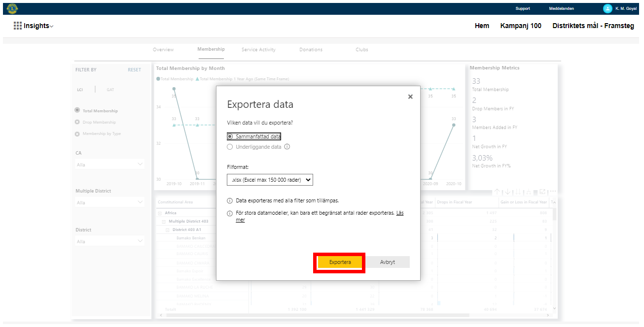Select the Drop Membership radio option
The width and height of the screenshot is (644, 327).
77,122
